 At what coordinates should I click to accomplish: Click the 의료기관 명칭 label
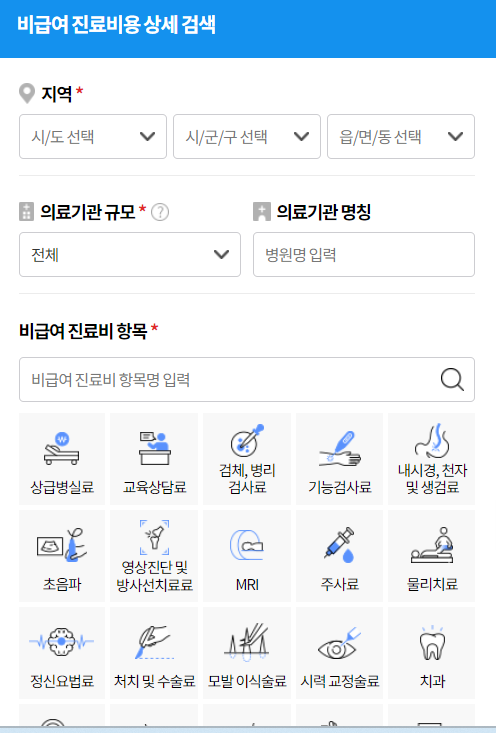[323, 212]
